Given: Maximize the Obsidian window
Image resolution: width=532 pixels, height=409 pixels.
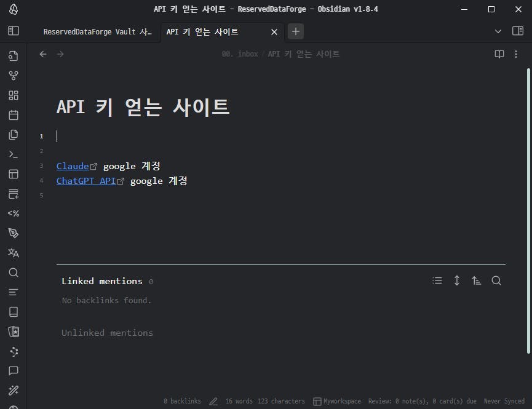Looking at the screenshot, I should pos(491,9).
